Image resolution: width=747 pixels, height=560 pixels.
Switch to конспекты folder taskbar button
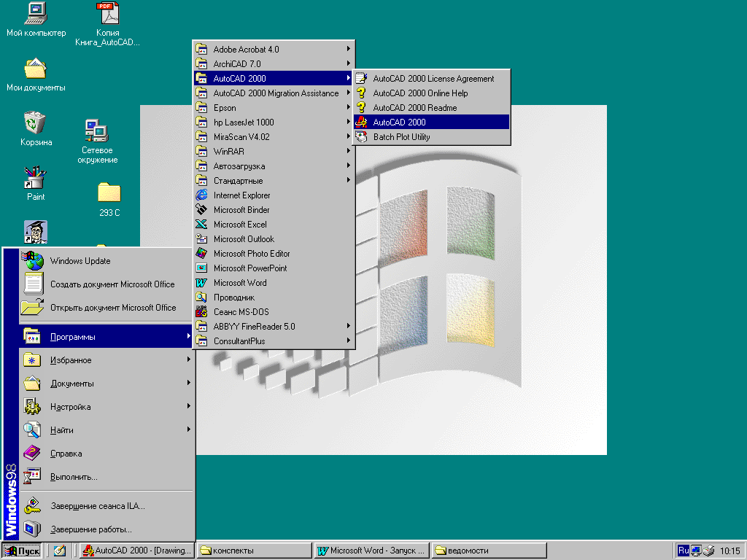click(255, 551)
